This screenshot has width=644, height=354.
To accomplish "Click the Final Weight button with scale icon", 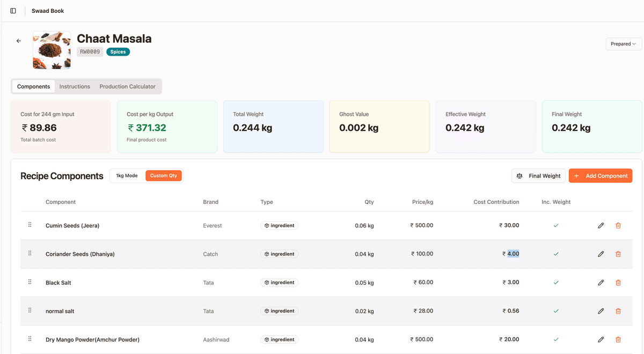I will click(x=538, y=176).
